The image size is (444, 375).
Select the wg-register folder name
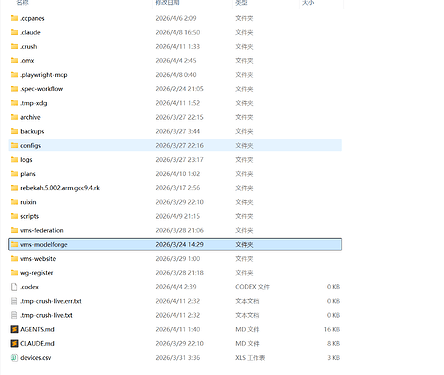(x=37, y=273)
